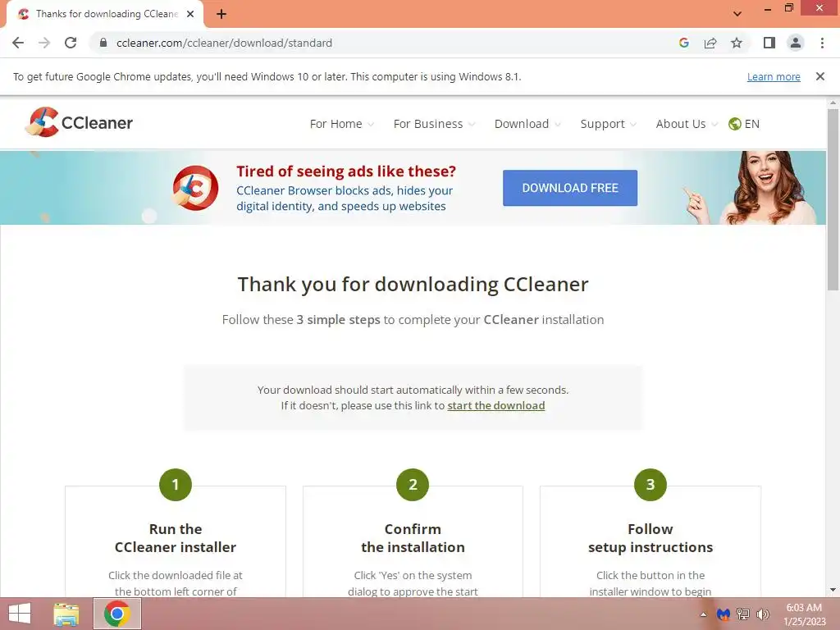Screen dimensions: 840x630
Task: Click the volume speaker icon
Action: (763, 614)
